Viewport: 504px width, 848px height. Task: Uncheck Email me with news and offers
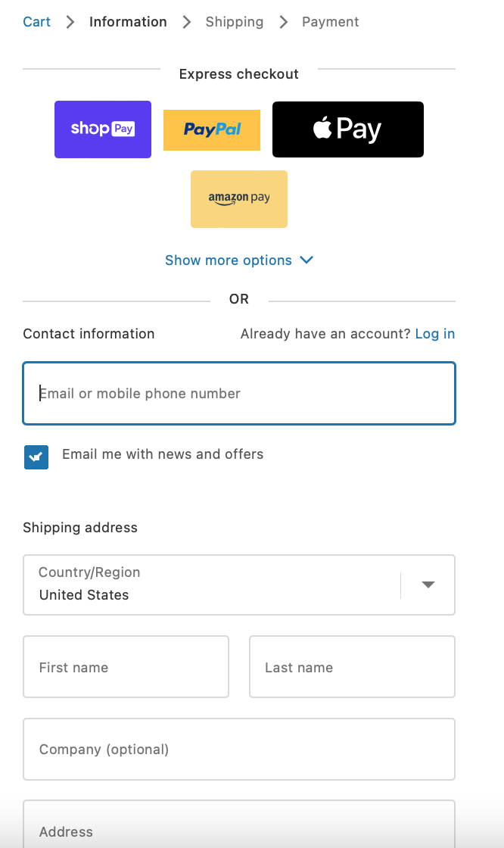(36, 457)
